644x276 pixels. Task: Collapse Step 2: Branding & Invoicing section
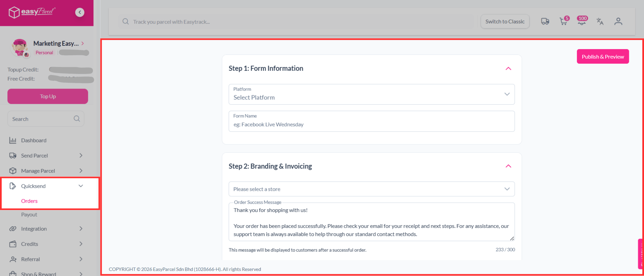(508, 166)
